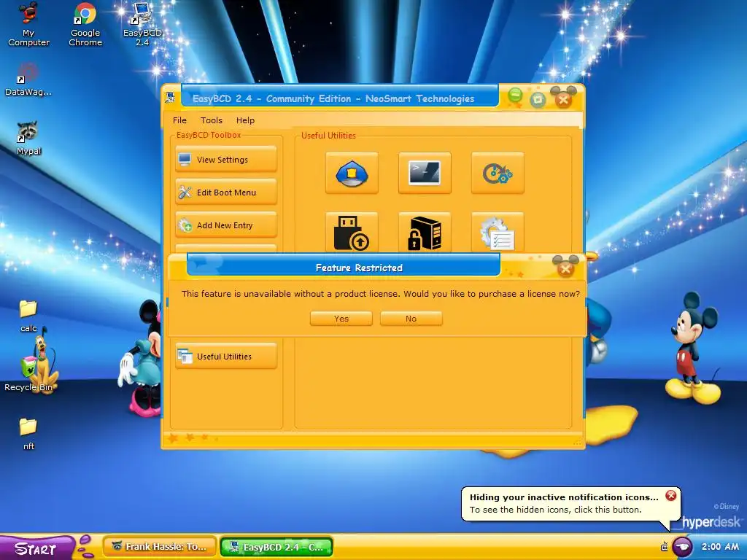Switch to Frank Hassle taskbar window

click(160, 547)
